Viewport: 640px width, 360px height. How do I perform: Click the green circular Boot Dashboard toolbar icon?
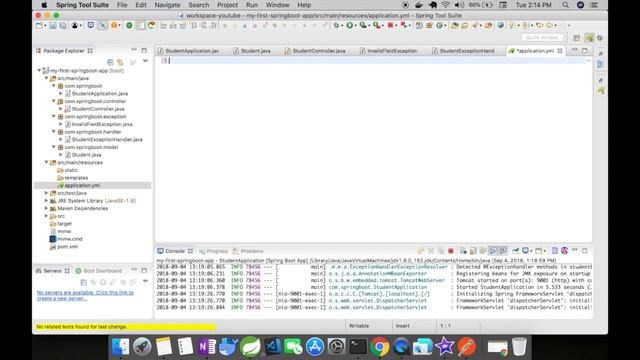coord(129,25)
